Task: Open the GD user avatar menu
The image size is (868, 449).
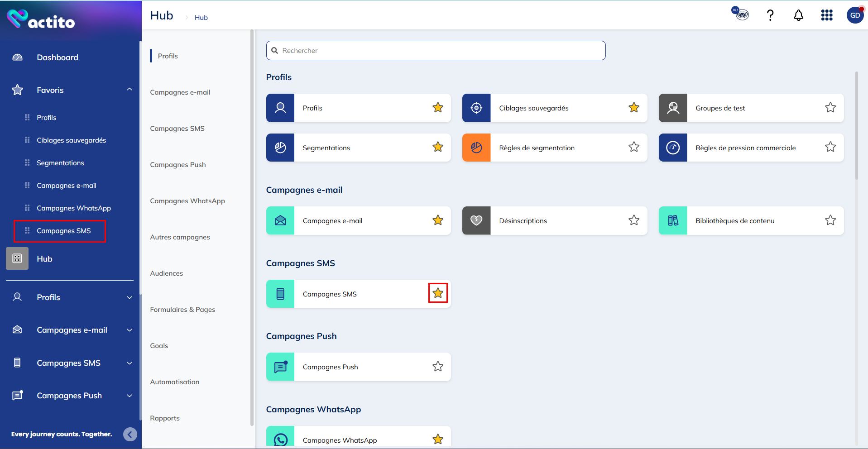Action: [854, 15]
